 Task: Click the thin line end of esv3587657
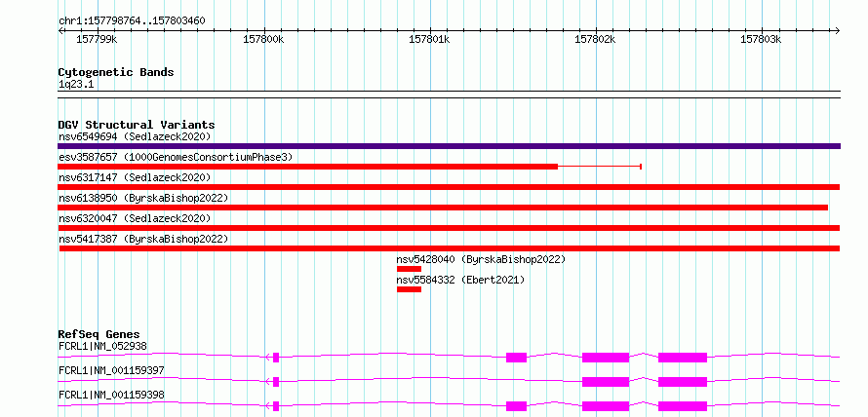coord(641,167)
